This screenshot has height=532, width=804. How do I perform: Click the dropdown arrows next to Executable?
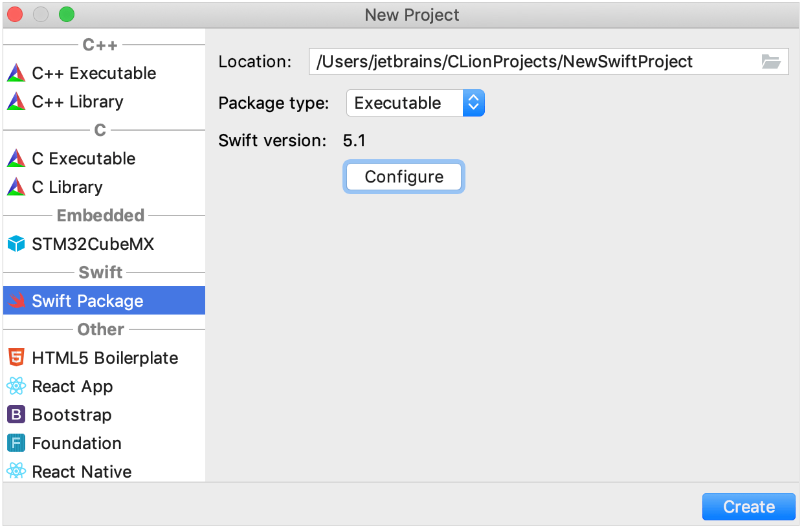point(474,102)
